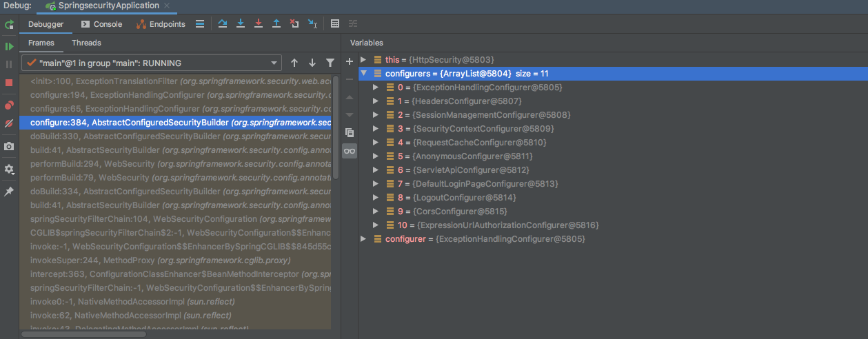
Task: Select frame performBuild:294, WebSecurity
Action: pyautogui.click(x=176, y=164)
